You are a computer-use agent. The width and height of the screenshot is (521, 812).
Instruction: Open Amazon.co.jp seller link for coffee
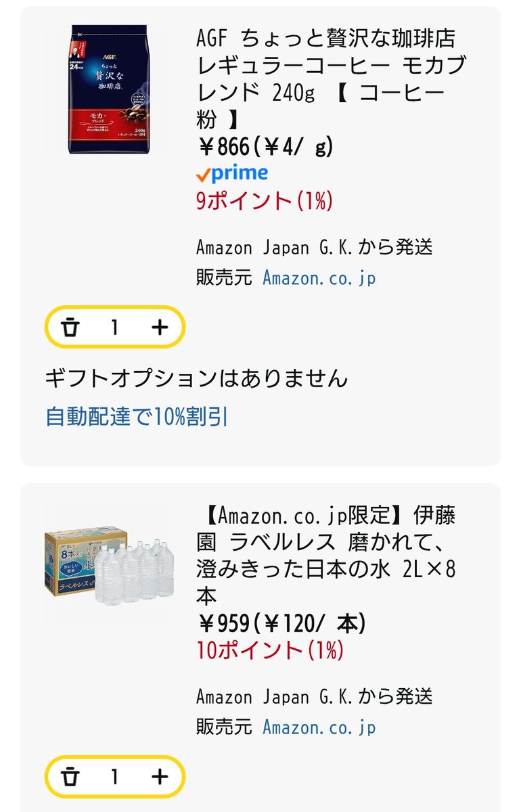(x=319, y=277)
